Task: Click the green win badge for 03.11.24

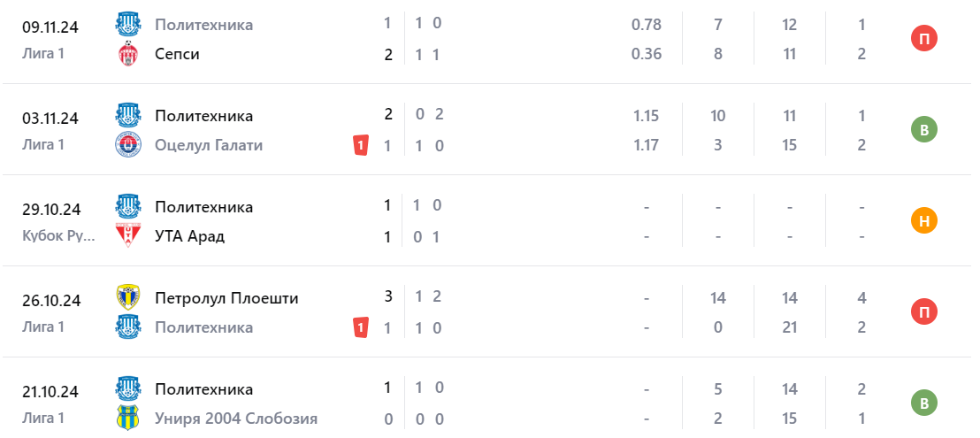Action: point(923,130)
